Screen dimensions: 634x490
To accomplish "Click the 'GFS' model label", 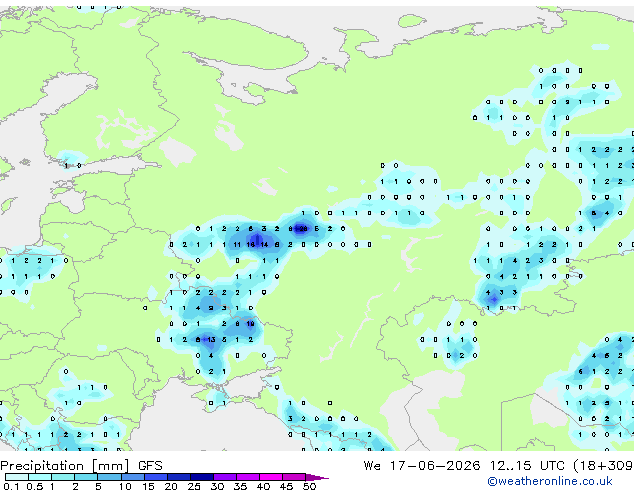I will 150,466.
